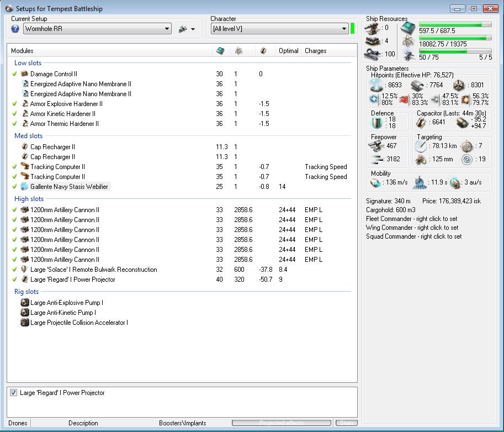Image resolution: width=504 pixels, height=432 pixels.
Task: Sort by the Charges column header
Action: click(315, 51)
